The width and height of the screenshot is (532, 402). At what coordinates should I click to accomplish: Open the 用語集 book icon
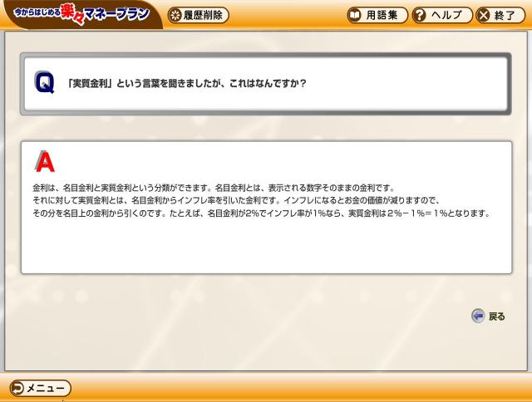point(355,15)
